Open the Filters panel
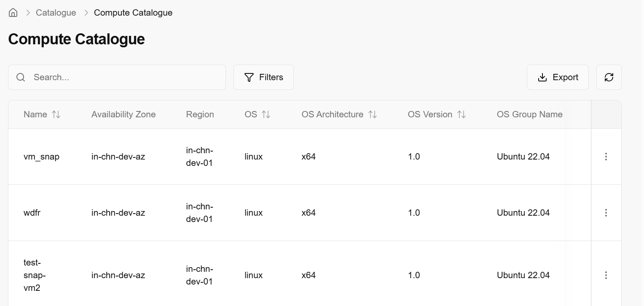The height and width of the screenshot is (306, 644). click(263, 77)
